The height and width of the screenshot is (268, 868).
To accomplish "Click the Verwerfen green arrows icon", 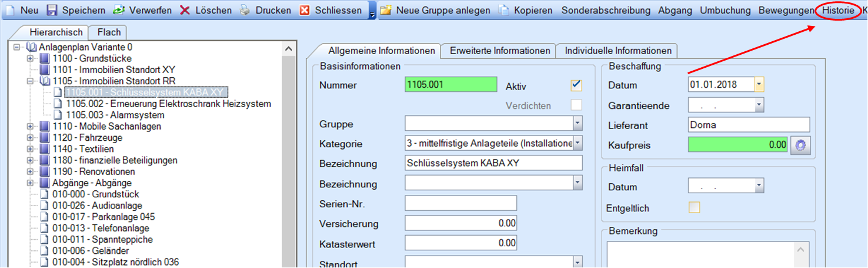I will pos(119,11).
